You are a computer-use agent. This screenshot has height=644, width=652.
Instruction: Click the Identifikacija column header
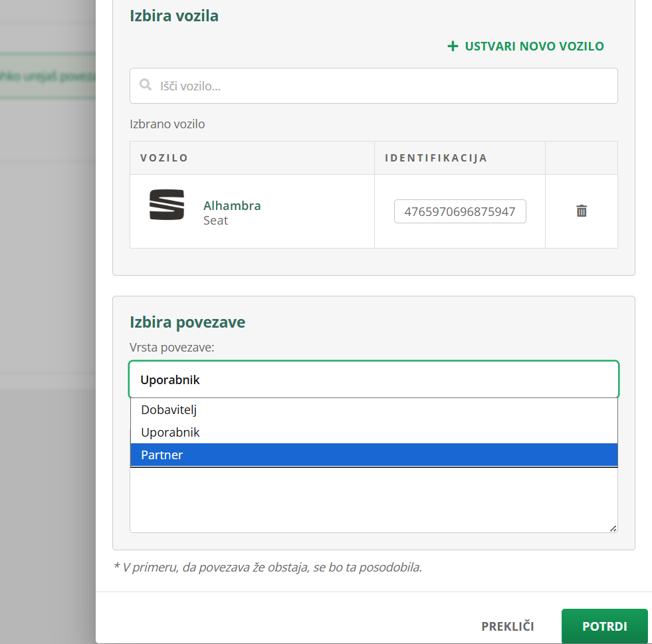[436, 158]
